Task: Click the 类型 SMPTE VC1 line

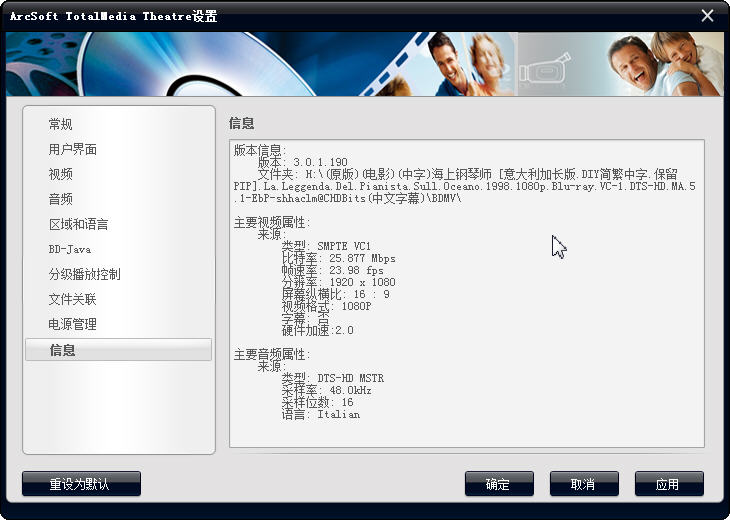Action: tap(326, 246)
